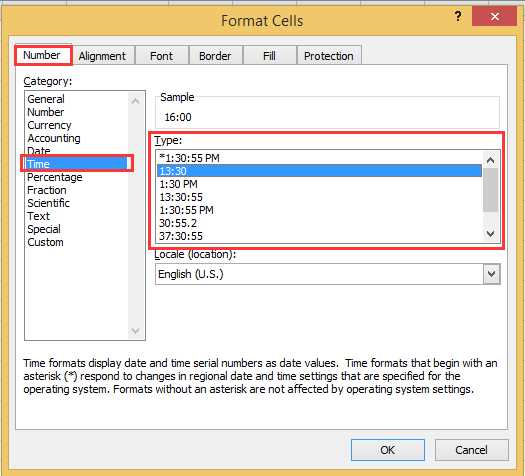The image size is (525, 476).
Task: Open the Help question mark button
Action: coord(458,16)
